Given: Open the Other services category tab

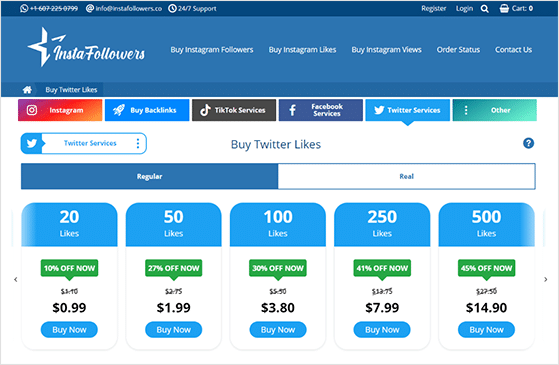Looking at the screenshot, I should 494,110.
